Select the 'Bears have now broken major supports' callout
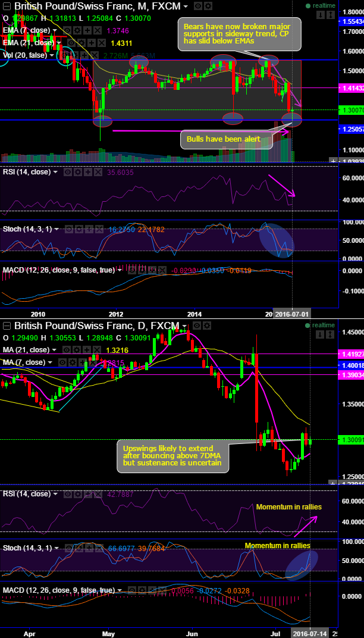Image resolution: width=364 pixels, height=638 pixels. (239, 34)
